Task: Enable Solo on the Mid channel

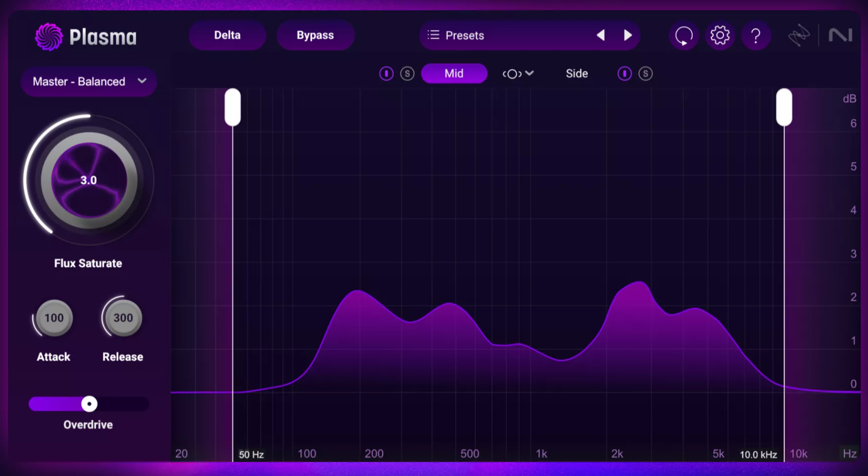Action: pyautogui.click(x=407, y=74)
